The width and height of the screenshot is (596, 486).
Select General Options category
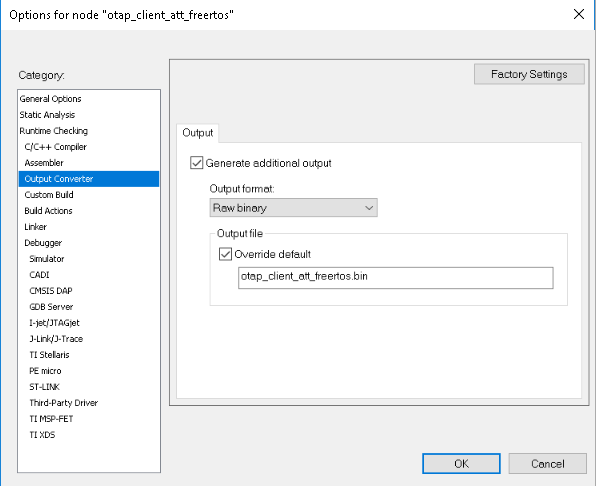point(51,99)
